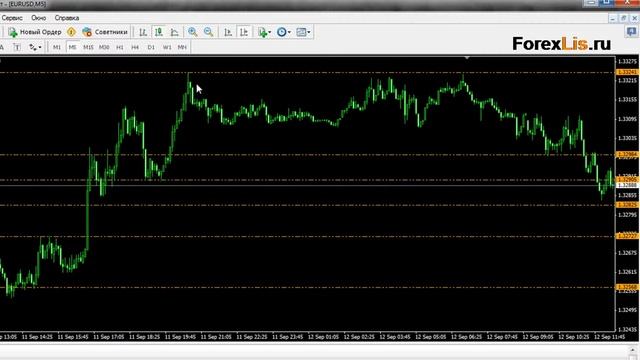The image size is (640, 360).
Task: Click the 11 Sep 18:25 time label
Action: (x=144, y=337)
